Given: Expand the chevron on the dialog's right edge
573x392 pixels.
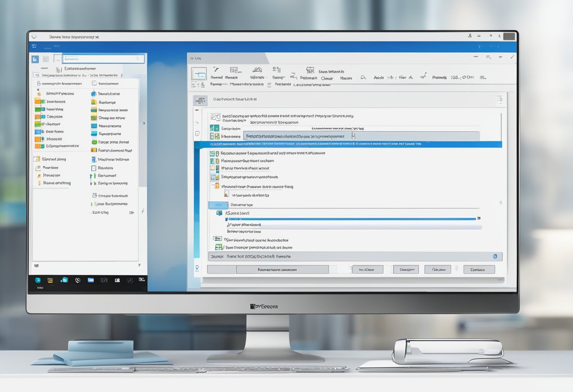Looking at the screenshot, I should coord(500,202).
